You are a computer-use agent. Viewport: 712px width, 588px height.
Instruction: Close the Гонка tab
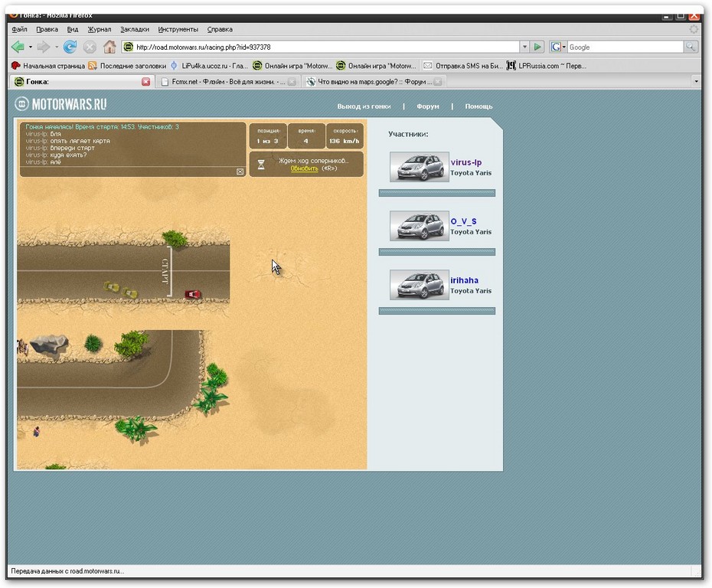145,82
